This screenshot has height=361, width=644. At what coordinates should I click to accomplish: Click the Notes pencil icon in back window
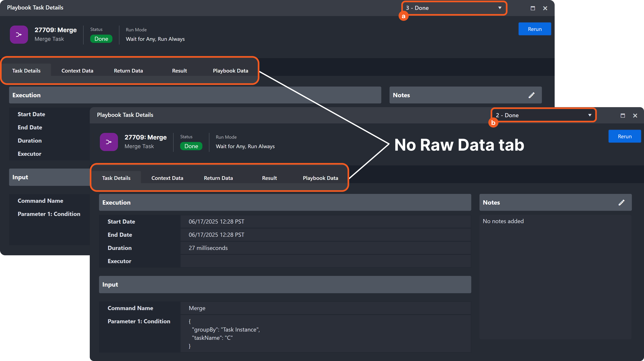coord(532,95)
